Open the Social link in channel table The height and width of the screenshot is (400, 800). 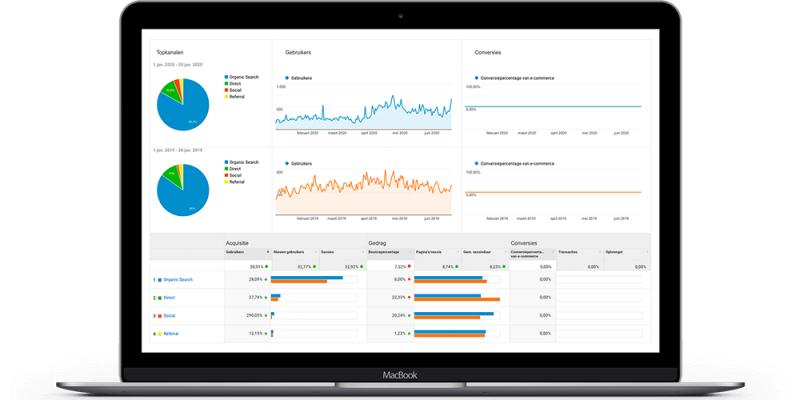point(169,316)
